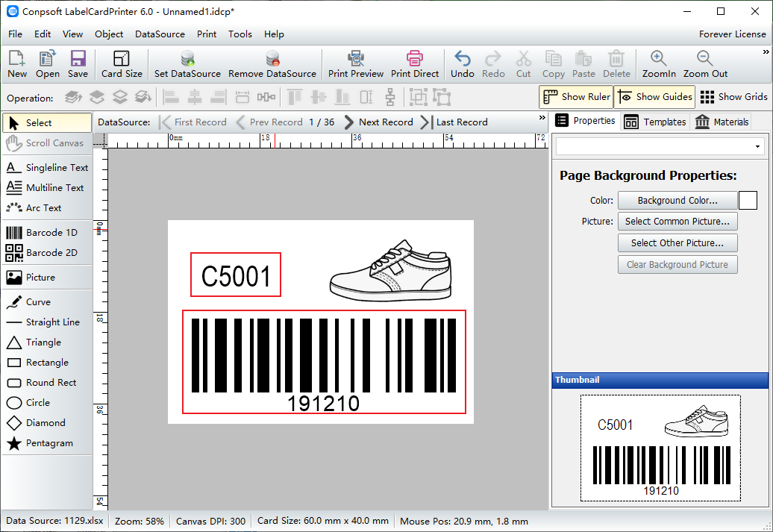This screenshot has width=773, height=532.
Task: Undo the last action
Action: click(x=463, y=65)
